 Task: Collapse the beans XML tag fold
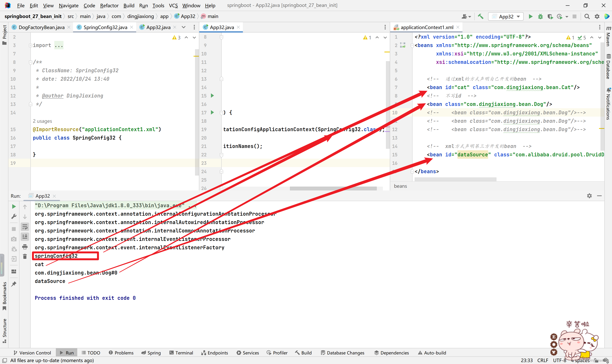coord(413,46)
